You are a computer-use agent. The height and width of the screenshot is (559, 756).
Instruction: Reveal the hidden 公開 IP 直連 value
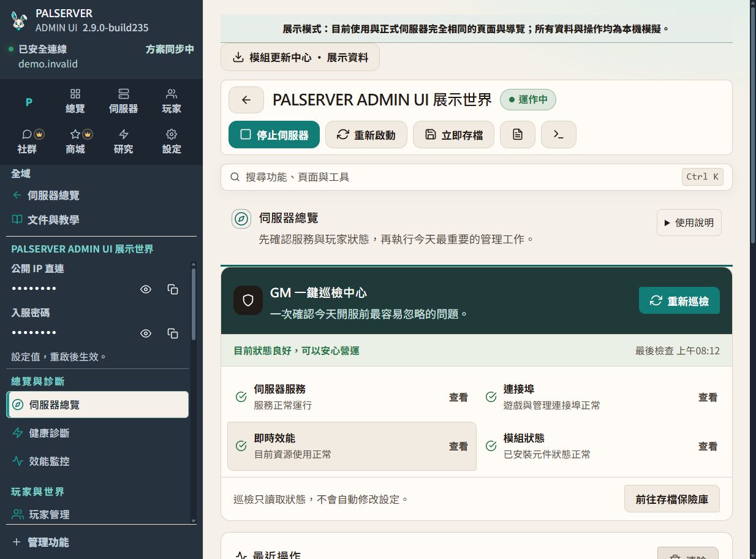click(x=146, y=289)
